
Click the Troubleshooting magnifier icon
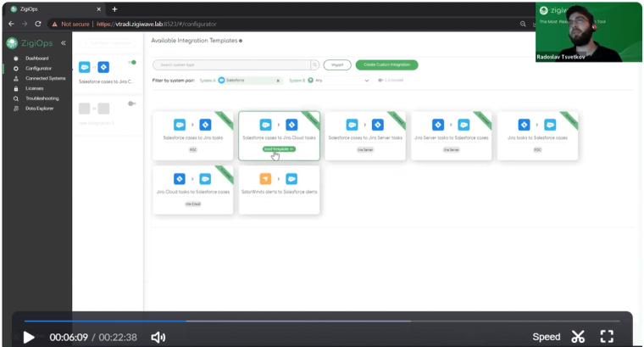16,98
